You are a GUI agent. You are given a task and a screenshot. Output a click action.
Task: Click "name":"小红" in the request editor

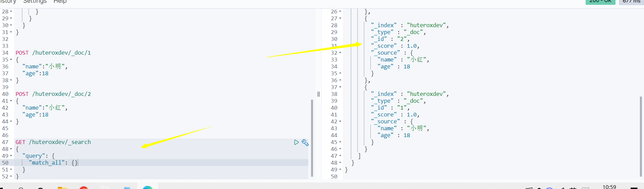click(45, 108)
